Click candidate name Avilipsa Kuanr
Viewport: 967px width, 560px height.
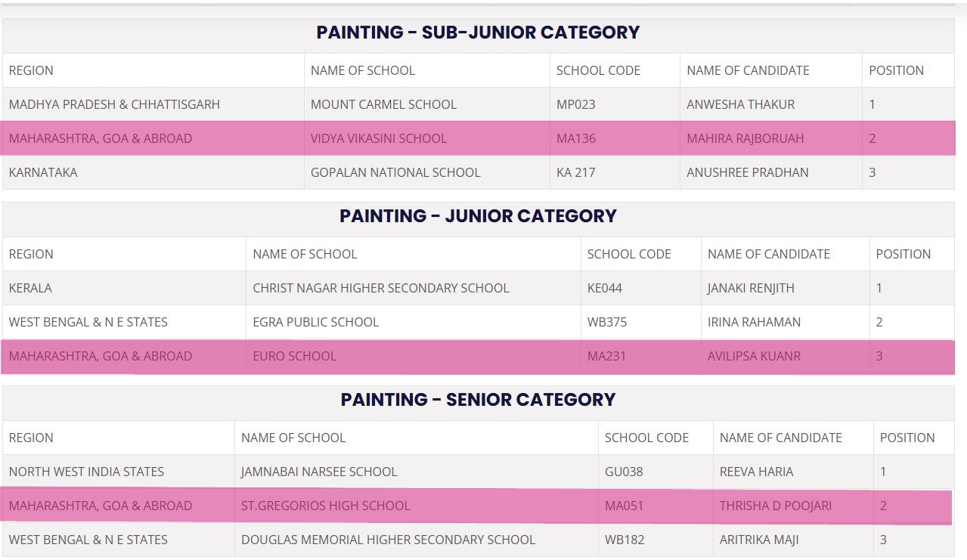(754, 356)
